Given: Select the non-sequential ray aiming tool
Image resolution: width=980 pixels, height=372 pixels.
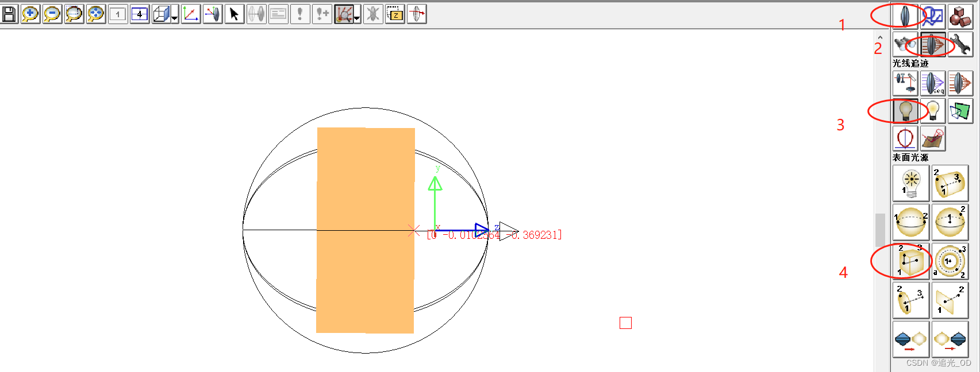Looking at the screenshot, I should [x=905, y=83].
